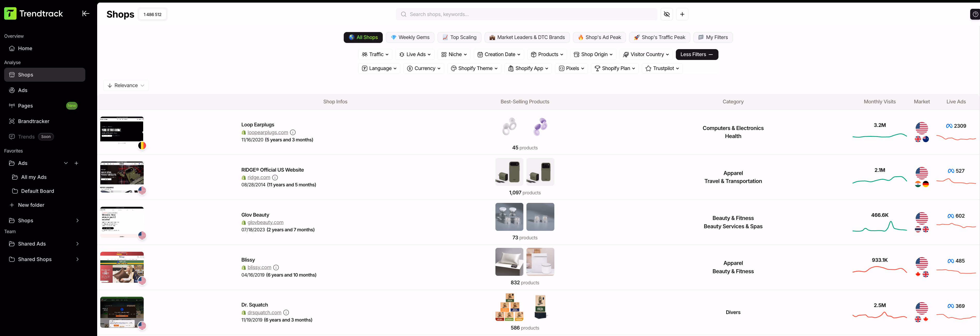
Task: Open the loopearplugs.com link
Action: (268, 132)
